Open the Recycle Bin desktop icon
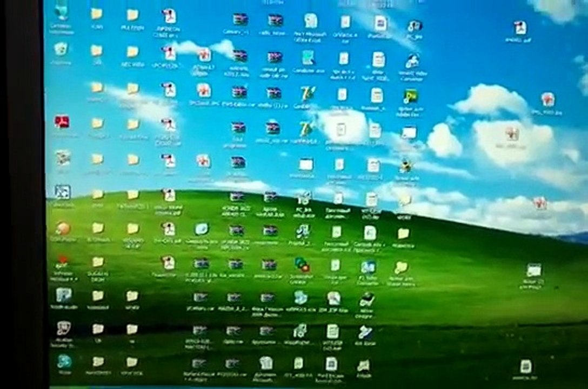Screen dimensions: 588x389 pyautogui.click(x=61, y=49)
